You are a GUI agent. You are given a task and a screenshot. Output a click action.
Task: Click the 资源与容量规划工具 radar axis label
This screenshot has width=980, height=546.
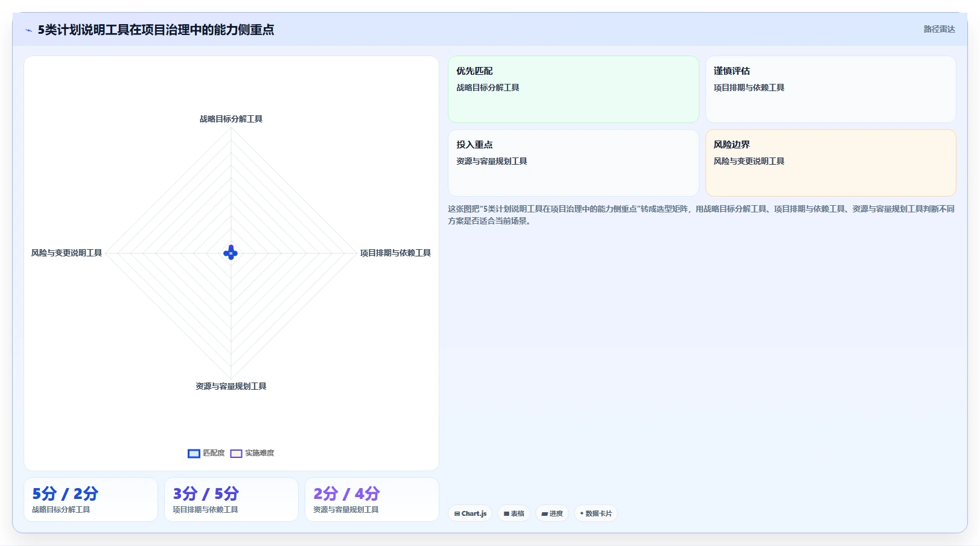[x=231, y=386]
